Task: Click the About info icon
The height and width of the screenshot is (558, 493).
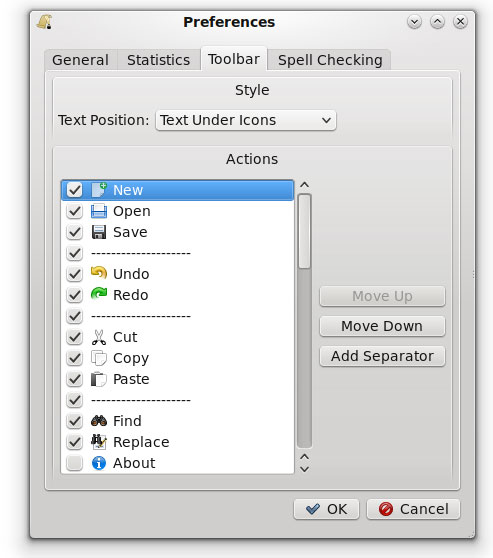Action: pyautogui.click(x=99, y=463)
